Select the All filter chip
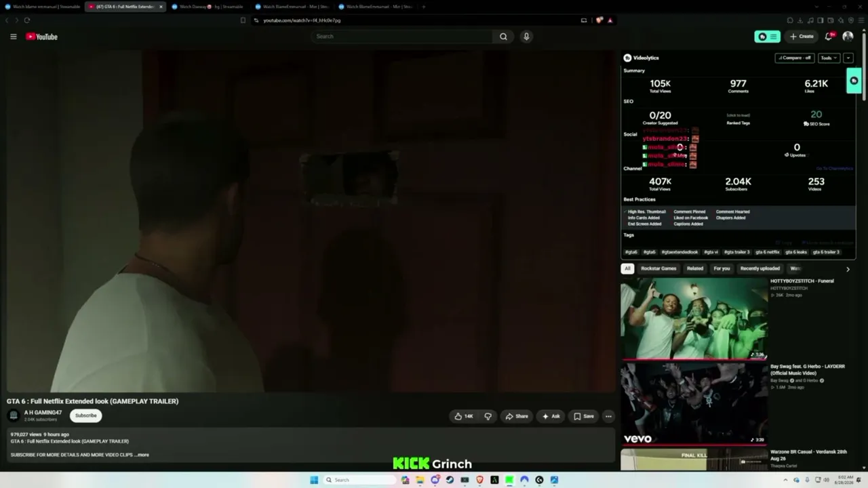The image size is (868, 488). click(x=627, y=268)
